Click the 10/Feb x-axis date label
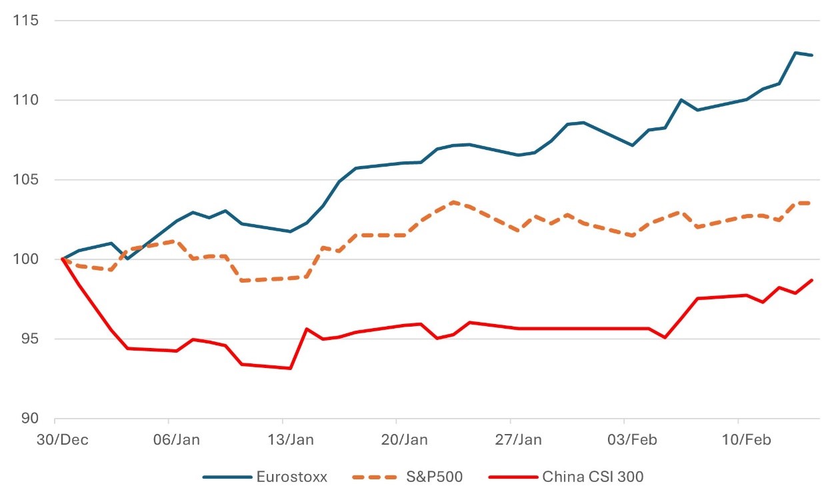 point(739,440)
